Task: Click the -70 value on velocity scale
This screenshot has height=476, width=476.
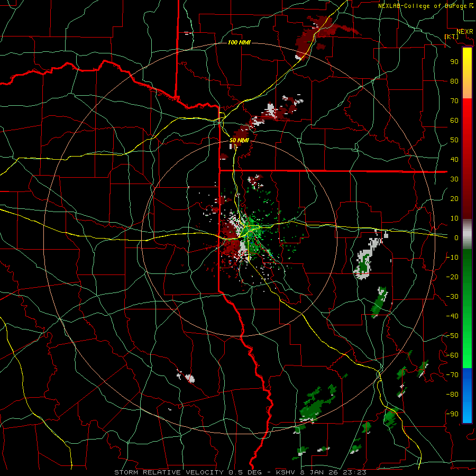Action: [452, 375]
